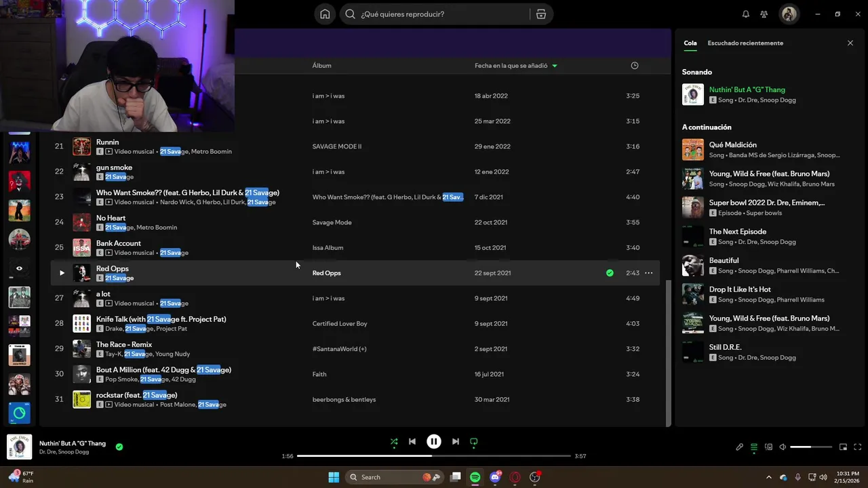Image resolution: width=868 pixels, height=488 pixels.
Task: Open the beerbongs & bentleys album link
Action: [344, 400]
